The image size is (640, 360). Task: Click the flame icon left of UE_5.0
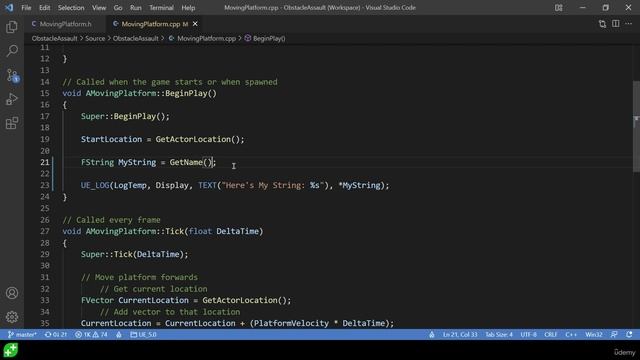point(119,335)
